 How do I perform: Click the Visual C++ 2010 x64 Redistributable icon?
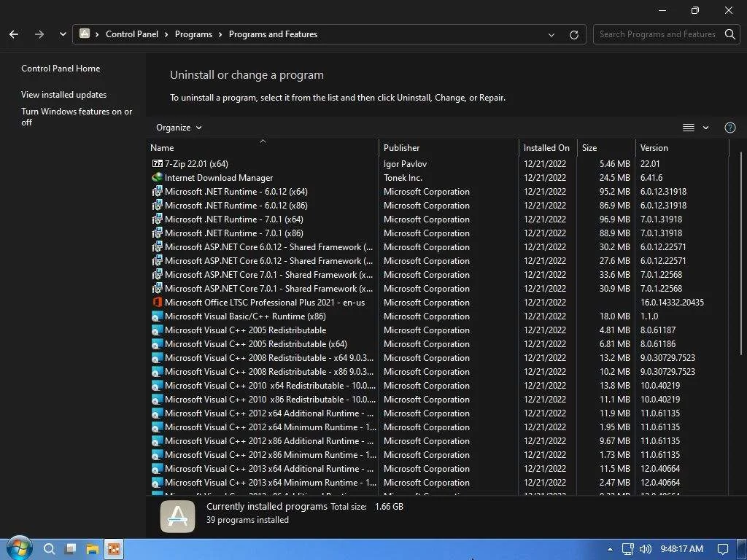[x=158, y=385]
